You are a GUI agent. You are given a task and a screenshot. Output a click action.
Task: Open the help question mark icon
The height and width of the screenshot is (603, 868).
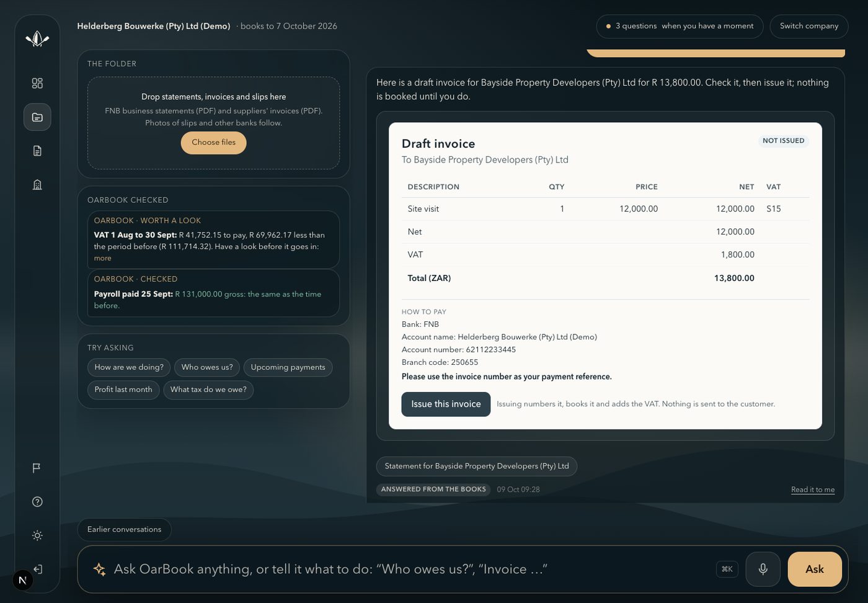[37, 502]
